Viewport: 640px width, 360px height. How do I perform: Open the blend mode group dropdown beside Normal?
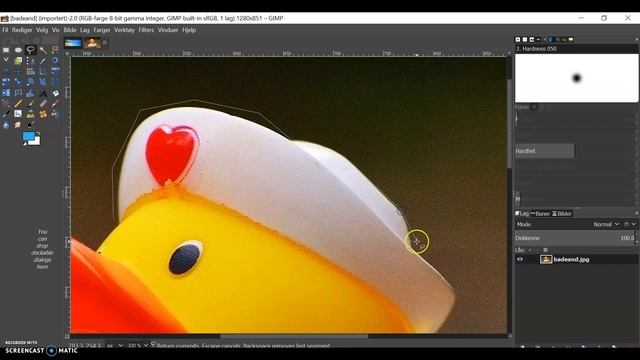(630, 224)
